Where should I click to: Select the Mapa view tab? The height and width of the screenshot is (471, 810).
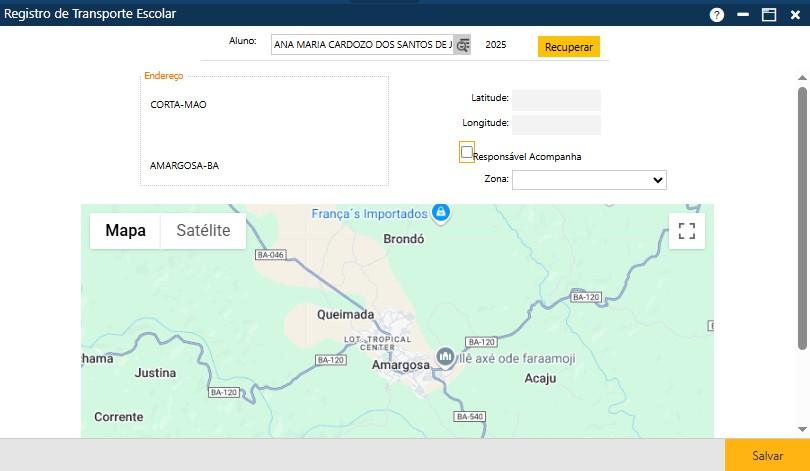point(126,231)
